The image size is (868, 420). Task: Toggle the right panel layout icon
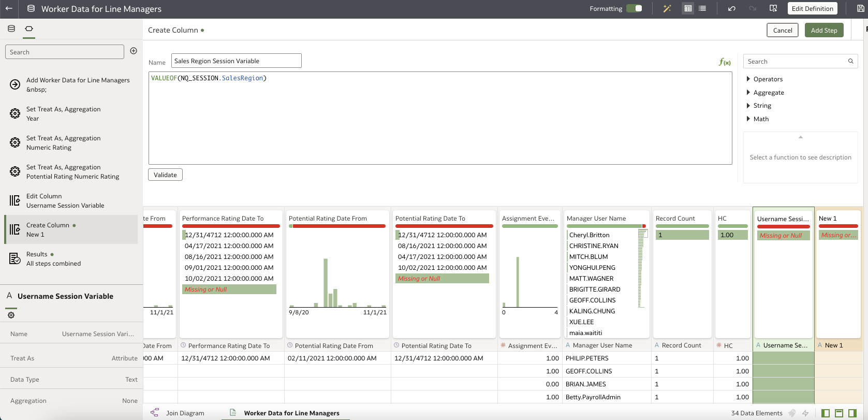click(852, 413)
